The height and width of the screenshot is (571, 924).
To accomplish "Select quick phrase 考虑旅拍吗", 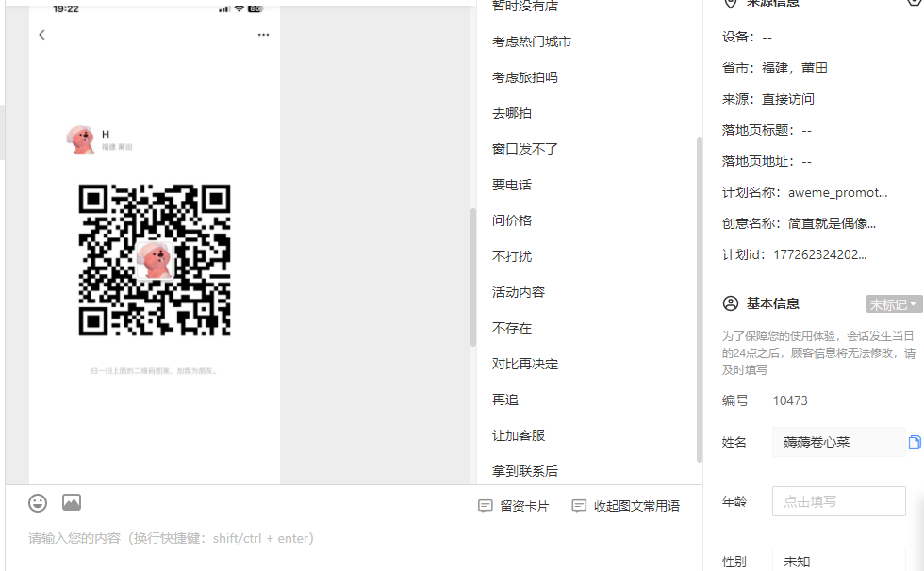I will [525, 77].
